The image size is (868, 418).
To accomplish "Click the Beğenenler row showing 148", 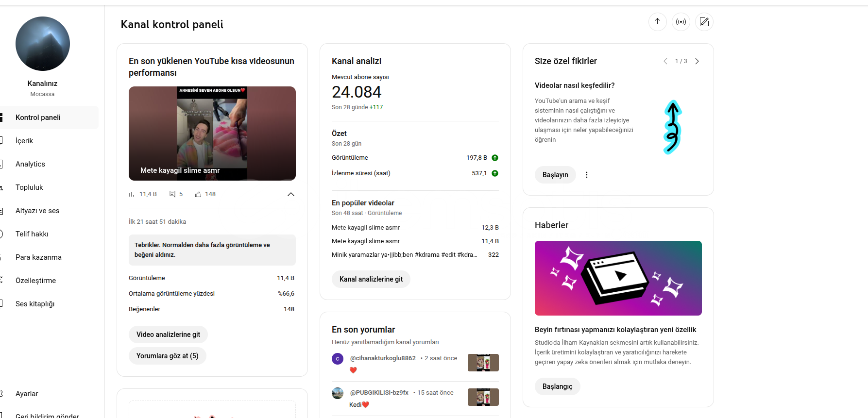I will click(212, 309).
